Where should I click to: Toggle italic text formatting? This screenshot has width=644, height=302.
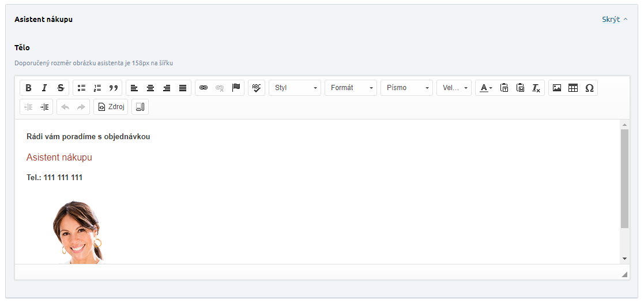coord(44,88)
